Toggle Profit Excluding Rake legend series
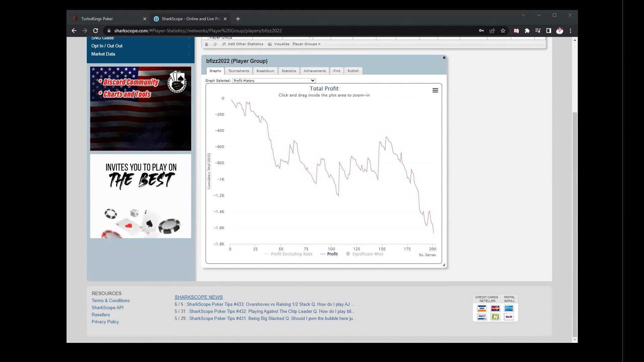This screenshot has width=644, height=362. point(288,254)
